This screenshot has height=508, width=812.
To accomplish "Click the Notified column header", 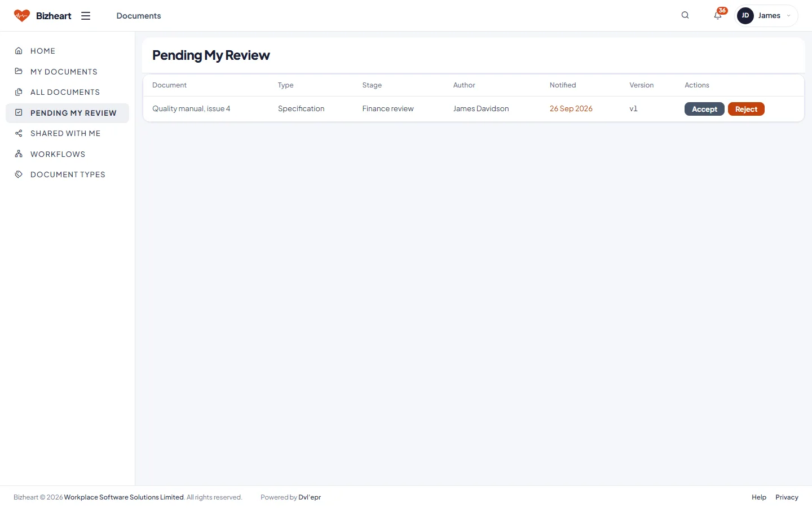I will (563, 85).
